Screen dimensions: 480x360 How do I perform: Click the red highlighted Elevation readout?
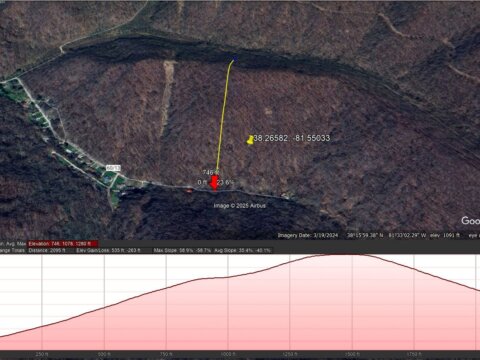pyautogui.click(x=63, y=244)
